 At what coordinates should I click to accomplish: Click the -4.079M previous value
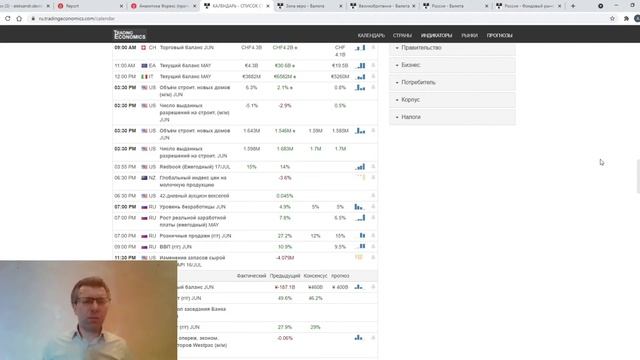pos(284,258)
